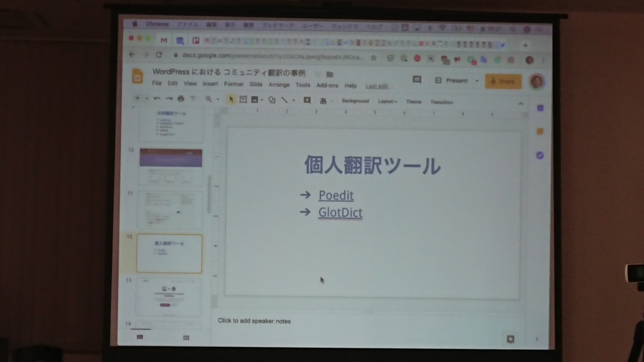The image size is (644, 362).
Task: Open the Gmail pinned tab
Action: (x=164, y=40)
